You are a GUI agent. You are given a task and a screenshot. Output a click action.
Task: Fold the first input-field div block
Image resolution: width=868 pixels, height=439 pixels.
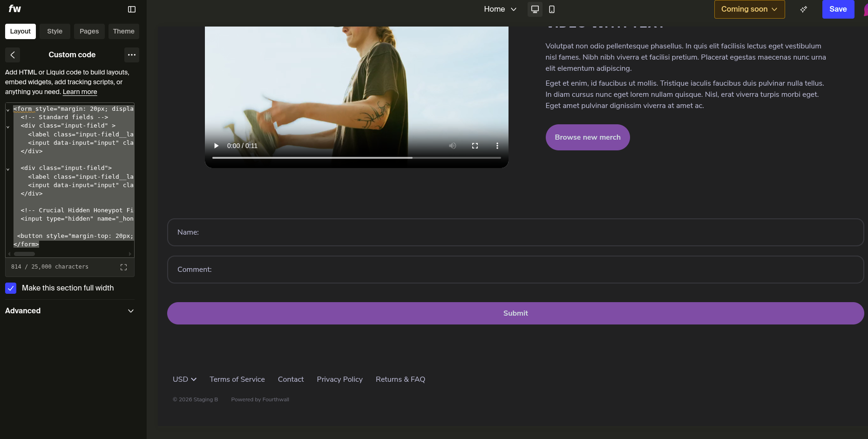point(8,127)
